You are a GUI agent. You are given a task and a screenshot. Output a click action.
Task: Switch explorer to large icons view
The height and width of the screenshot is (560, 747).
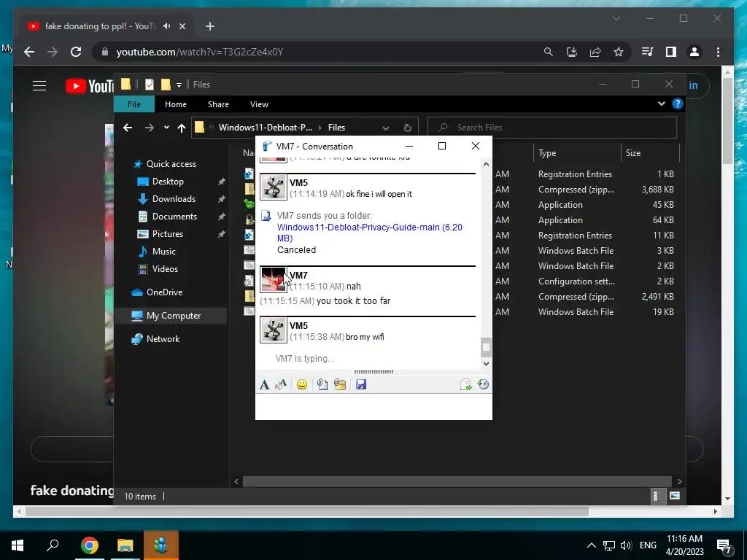tap(675, 496)
